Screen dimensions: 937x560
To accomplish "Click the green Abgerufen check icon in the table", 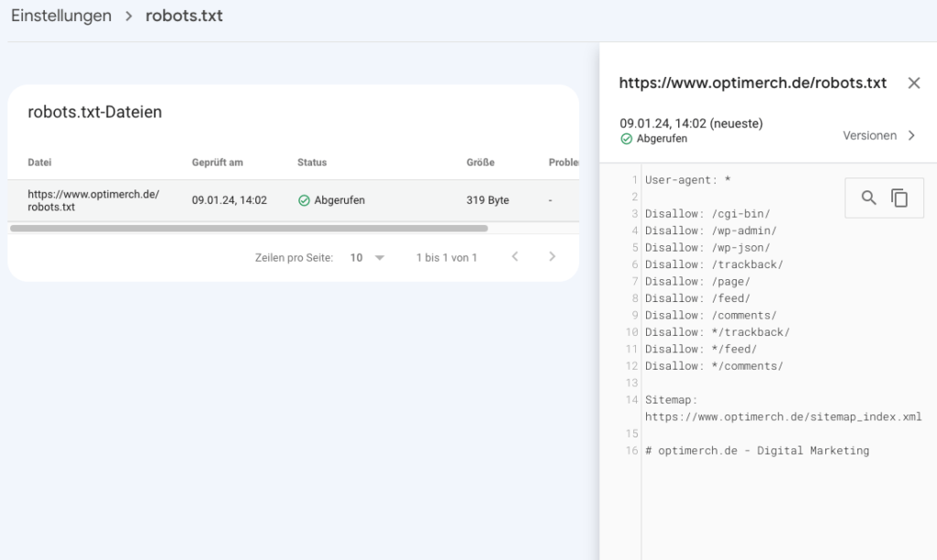I will [x=302, y=199].
